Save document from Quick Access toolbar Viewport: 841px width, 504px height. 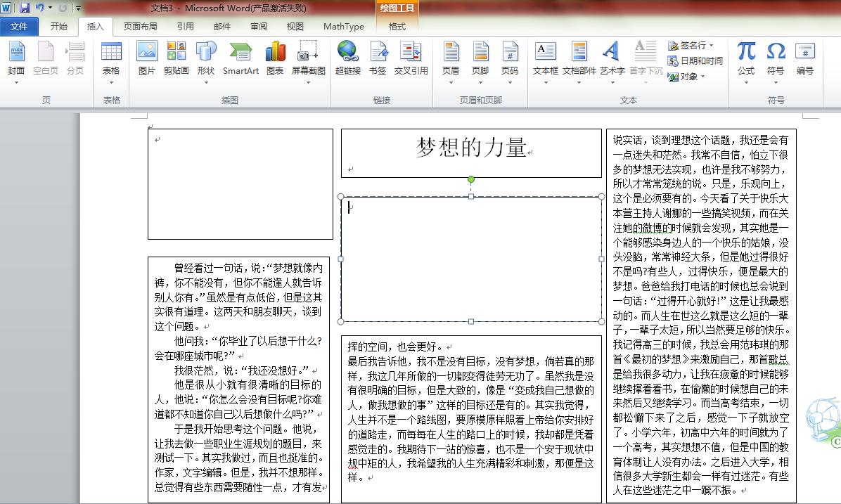click(x=23, y=6)
